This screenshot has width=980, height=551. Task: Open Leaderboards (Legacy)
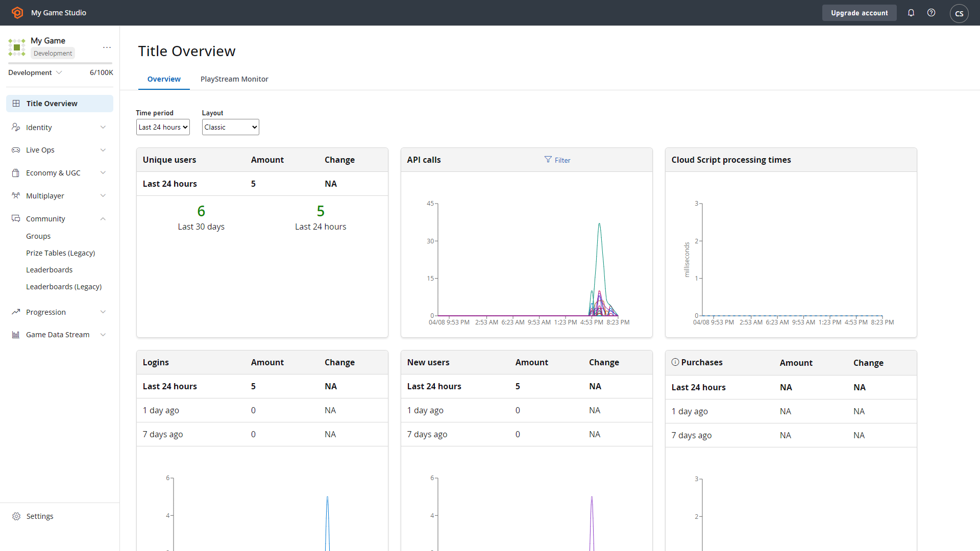[64, 287]
